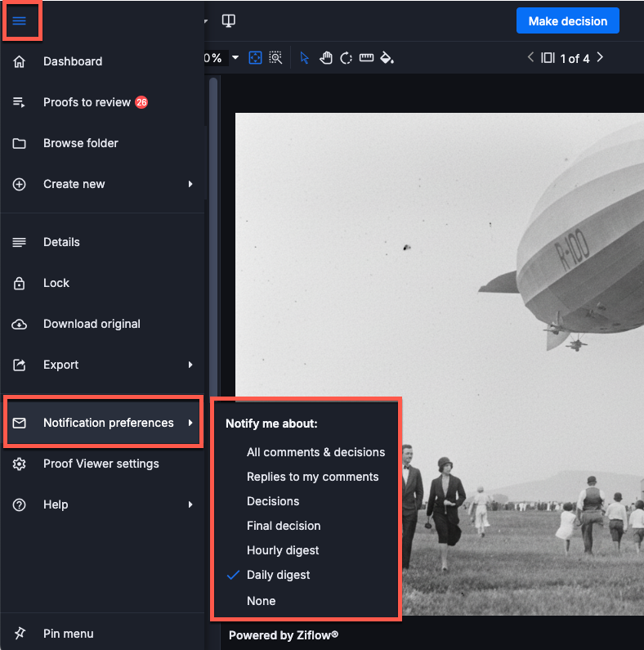Click the paint bucket fill icon
Image resolution: width=644 pixels, height=650 pixels.
(387, 58)
